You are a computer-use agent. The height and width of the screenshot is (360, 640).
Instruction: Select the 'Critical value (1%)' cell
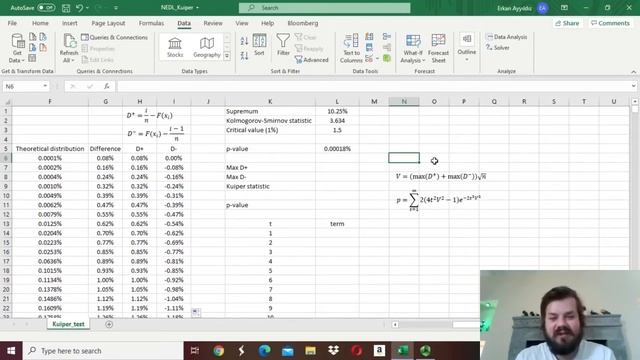click(270, 130)
